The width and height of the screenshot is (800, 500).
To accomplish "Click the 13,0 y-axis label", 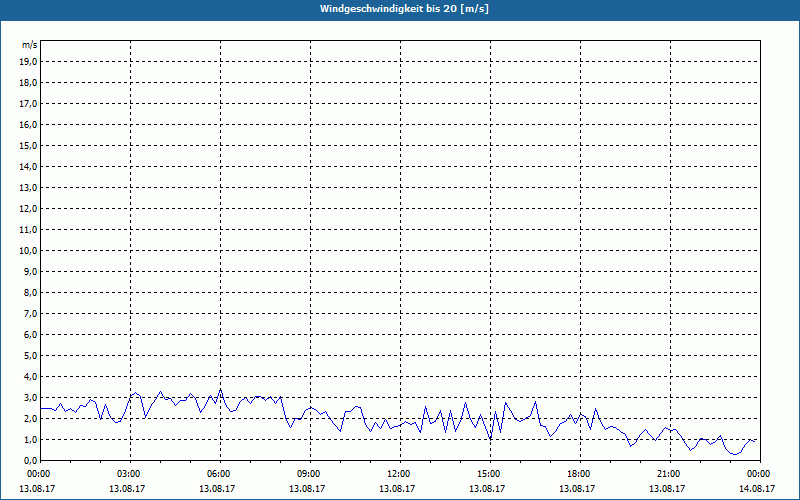I will pyautogui.click(x=28, y=188).
